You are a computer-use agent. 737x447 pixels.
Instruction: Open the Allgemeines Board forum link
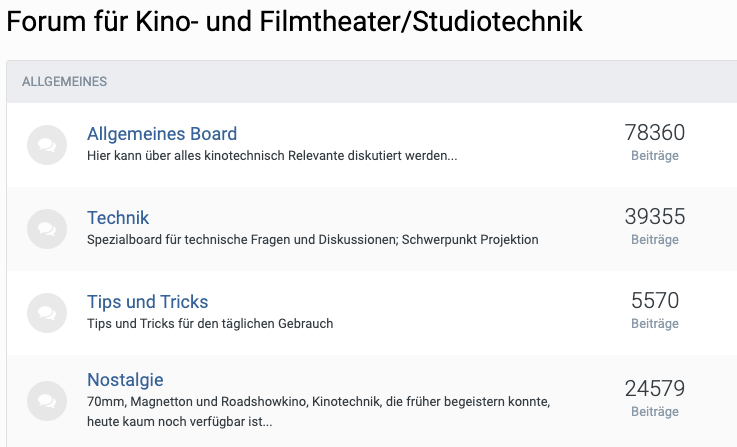click(x=162, y=134)
